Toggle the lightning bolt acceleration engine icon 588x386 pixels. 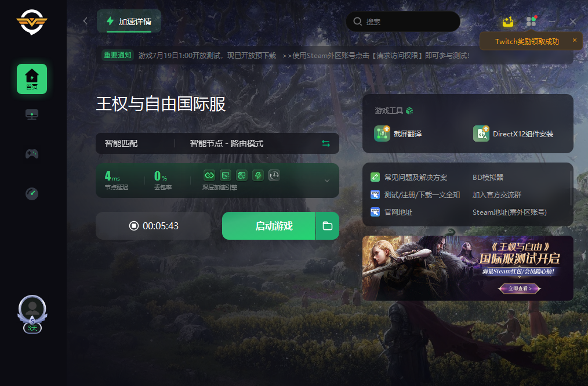tap(258, 175)
